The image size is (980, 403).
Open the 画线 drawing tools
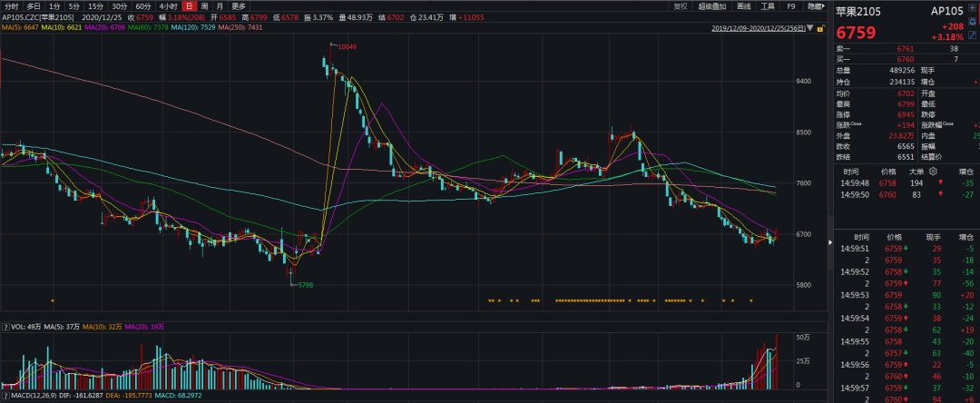point(744,6)
